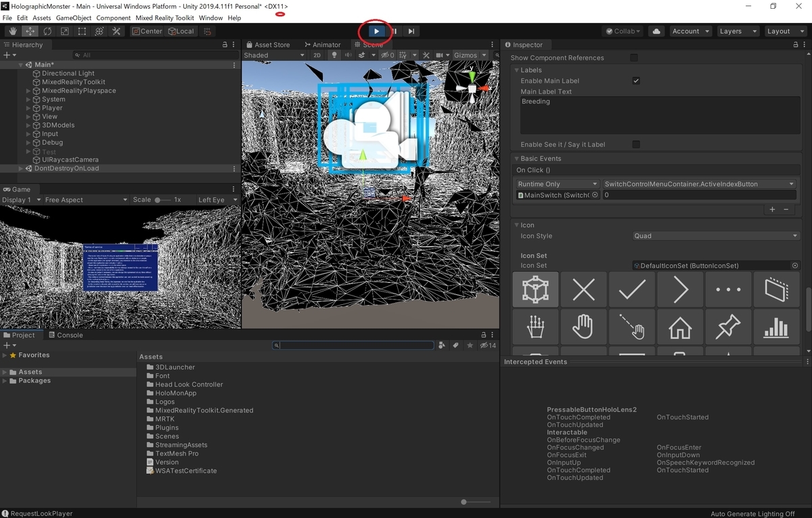Select the pin icon tile

(728, 327)
